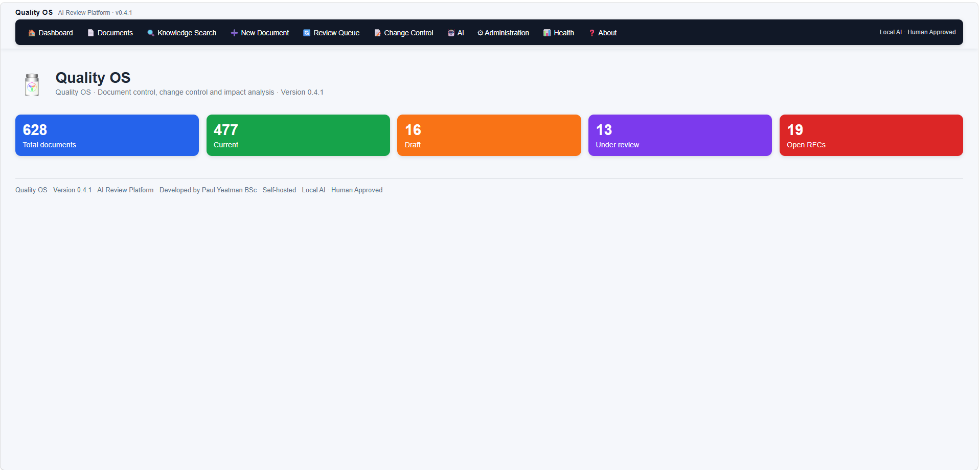The height and width of the screenshot is (470, 980).
Task: Click the Quality OS page heading
Action: [93, 78]
